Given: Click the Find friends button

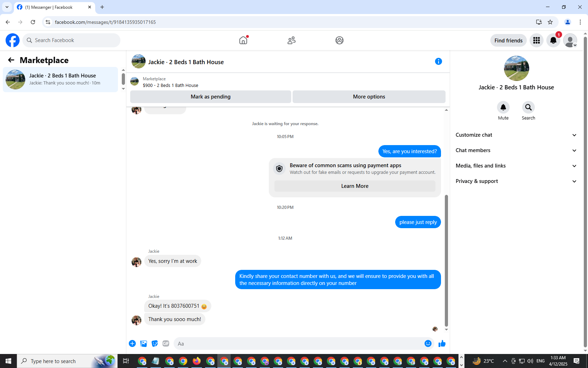Looking at the screenshot, I should click(509, 40).
